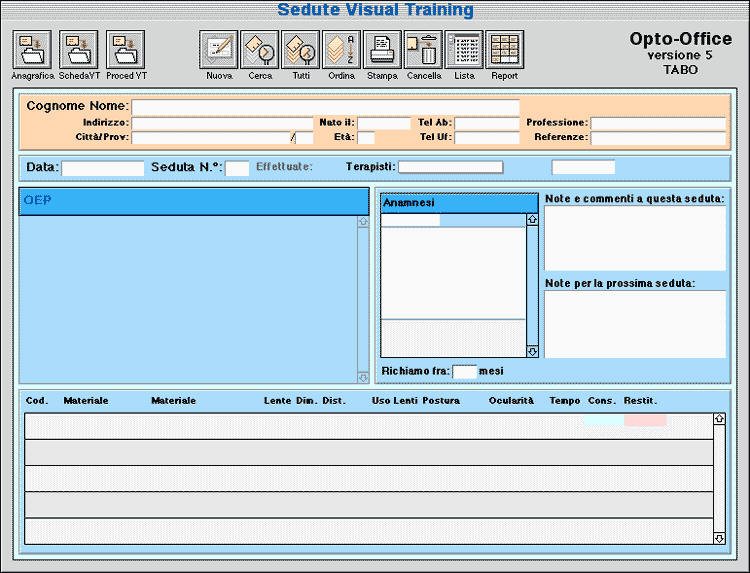Viewport: 750px width, 573px height.
Task: Click the Opto-Office title text
Action: click(x=680, y=39)
